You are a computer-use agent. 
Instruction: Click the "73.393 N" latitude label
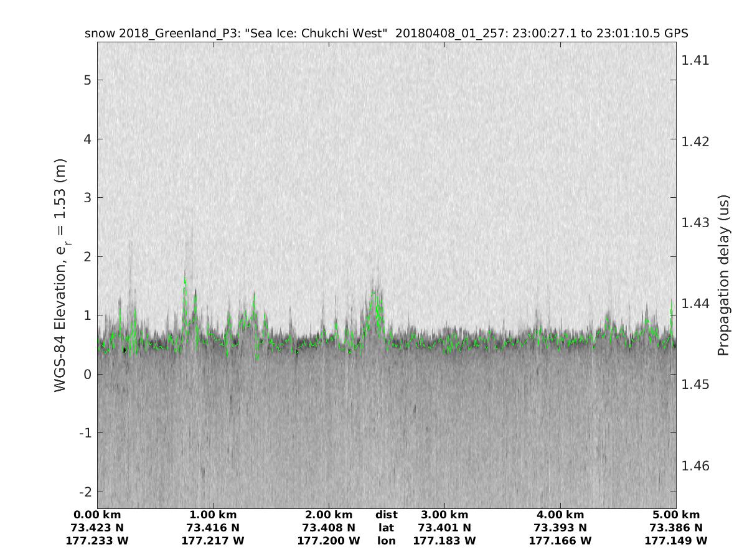point(560,528)
